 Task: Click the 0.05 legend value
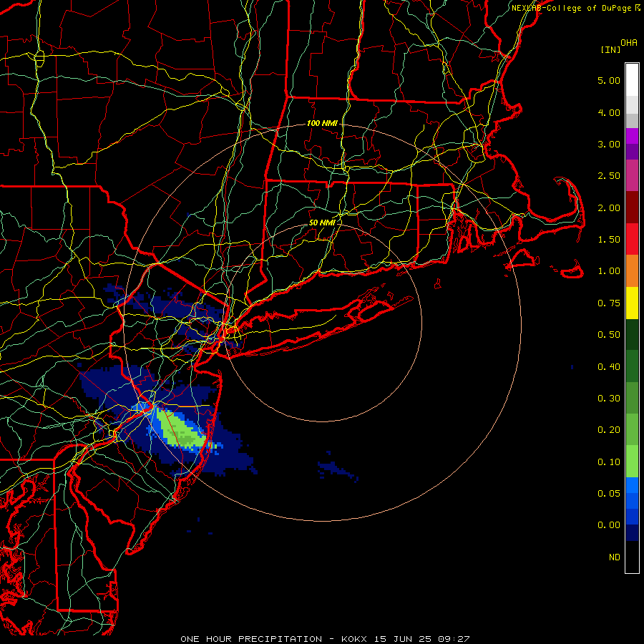tap(609, 494)
